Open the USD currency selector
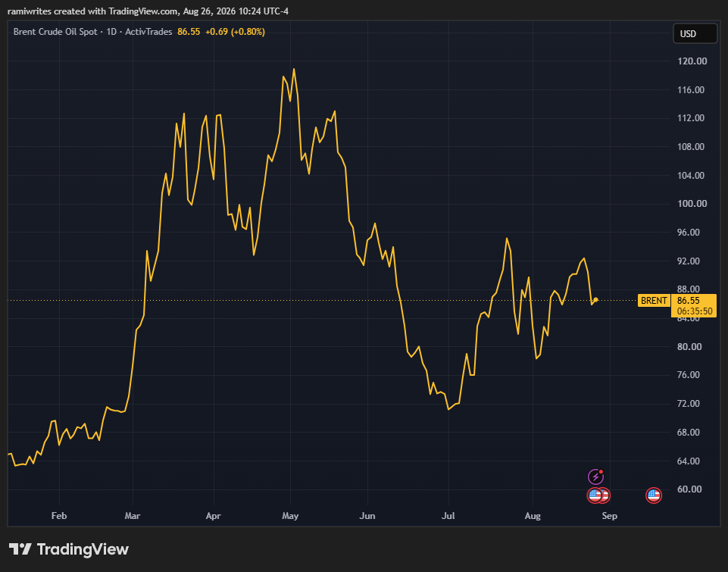Viewport: 728px width, 572px height. pyautogui.click(x=695, y=33)
